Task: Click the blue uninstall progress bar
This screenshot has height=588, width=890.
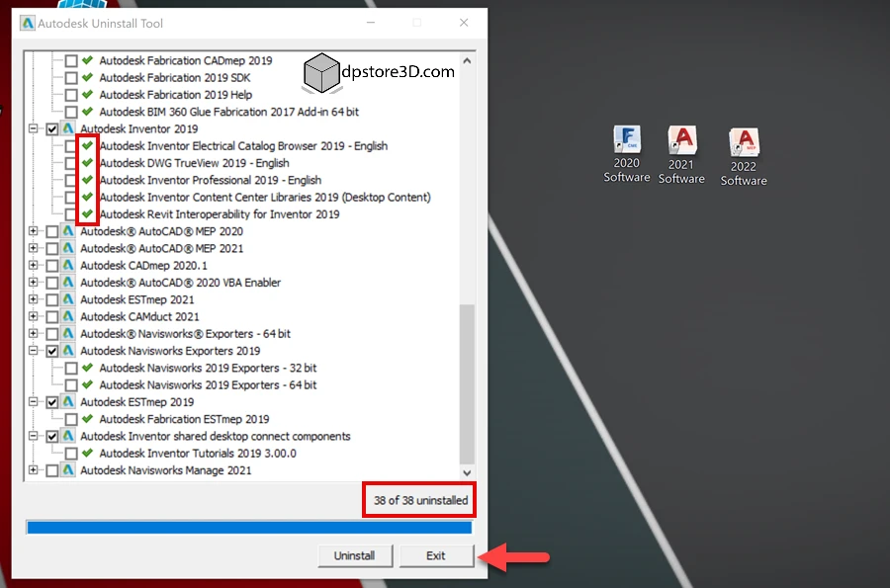Action: pyautogui.click(x=249, y=528)
